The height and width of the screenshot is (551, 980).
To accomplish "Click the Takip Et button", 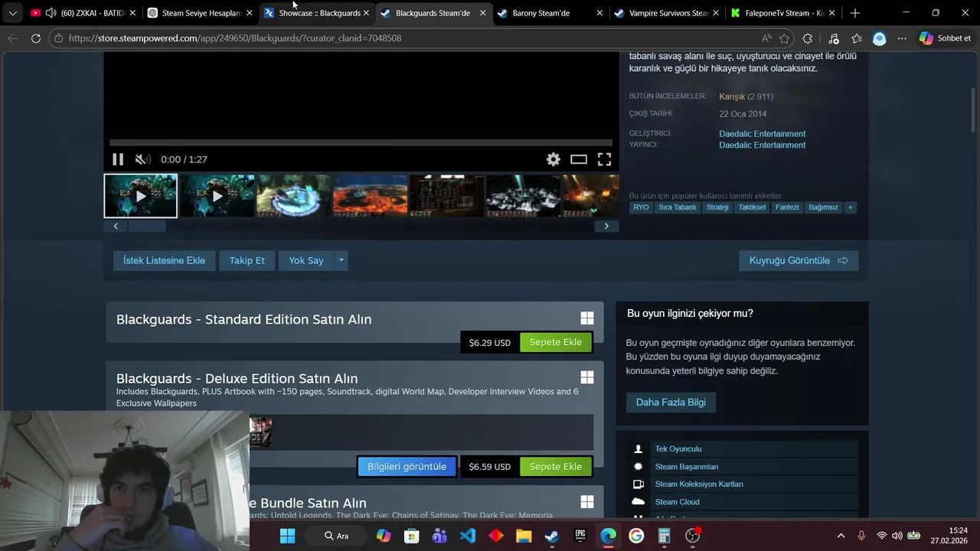I will click(x=247, y=260).
